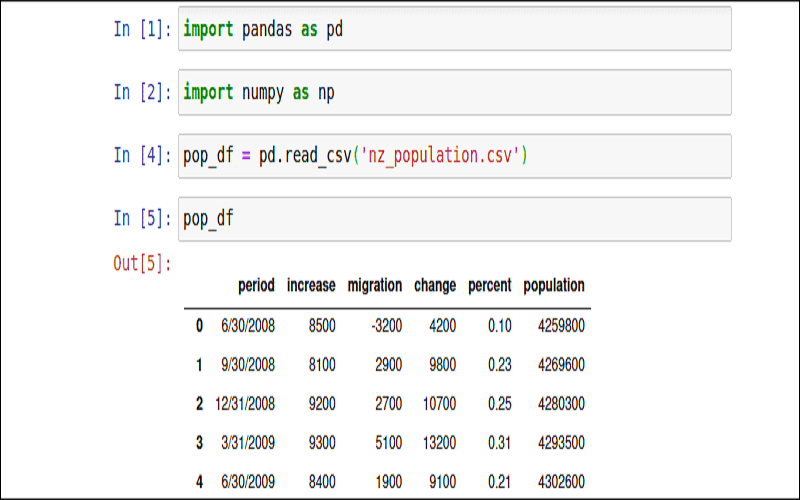Click the increase value 8400
Image resolution: width=800 pixels, height=500 pixels.
point(322,482)
